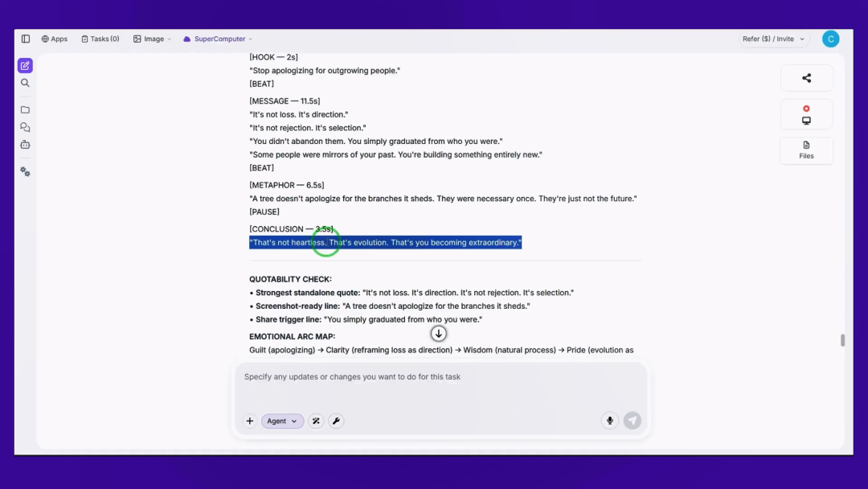Viewport: 868px width, 489px height.
Task: Click the highlighted conclusion quote text
Action: (385, 243)
